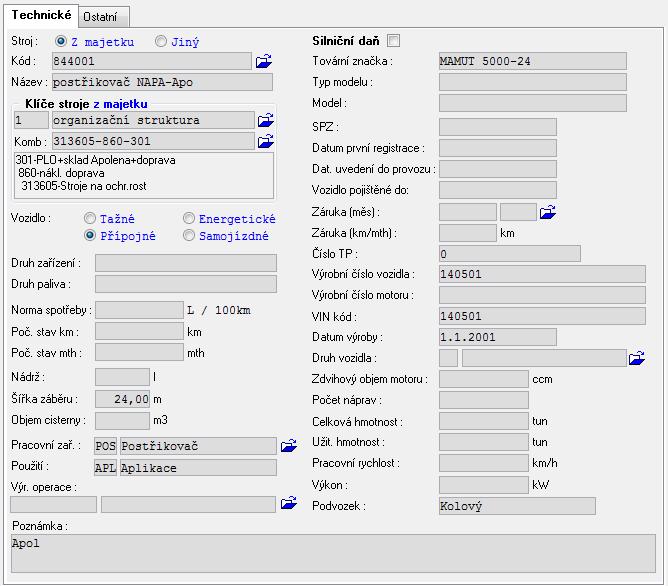Screen dimensions: 668x586
Task: Click the Model input field
Action: click(x=533, y=103)
